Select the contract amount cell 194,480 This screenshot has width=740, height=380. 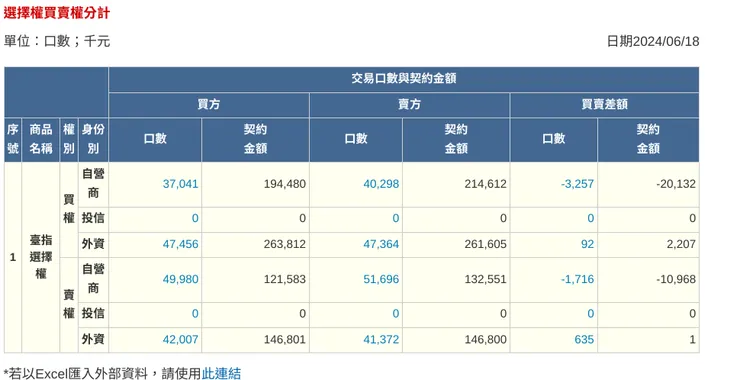(x=255, y=185)
